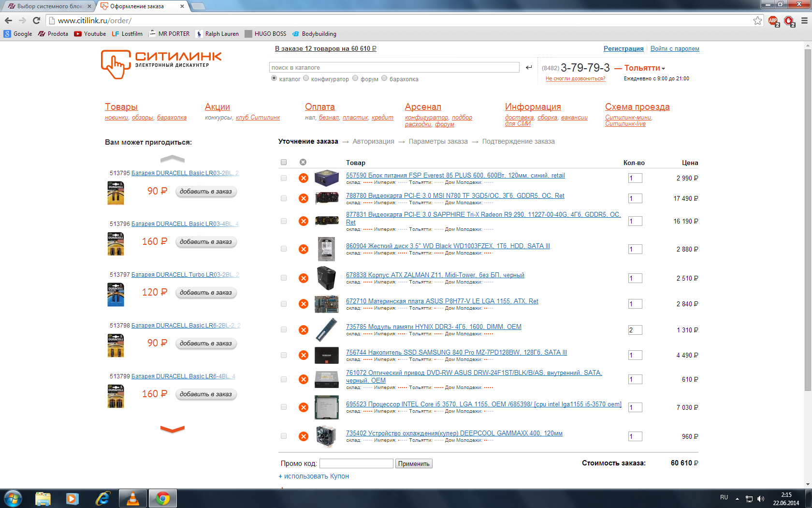Open the Арсенал menu
Image resolution: width=812 pixels, height=508 pixels.
point(423,107)
